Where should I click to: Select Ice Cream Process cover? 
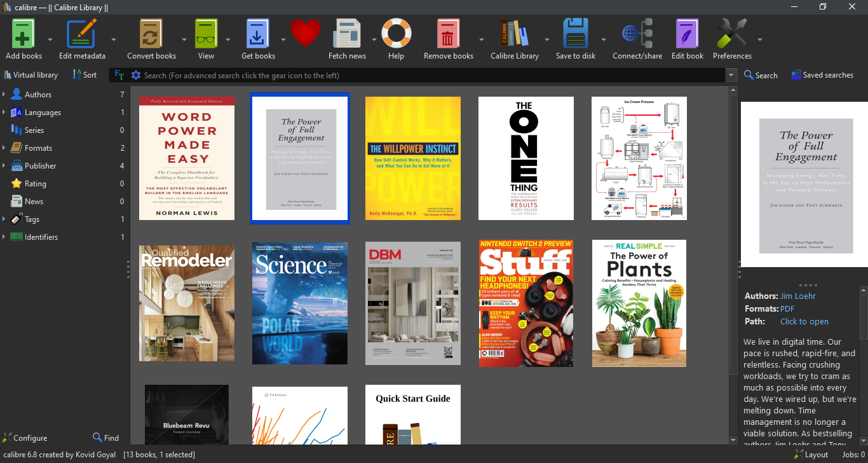tap(639, 158)
